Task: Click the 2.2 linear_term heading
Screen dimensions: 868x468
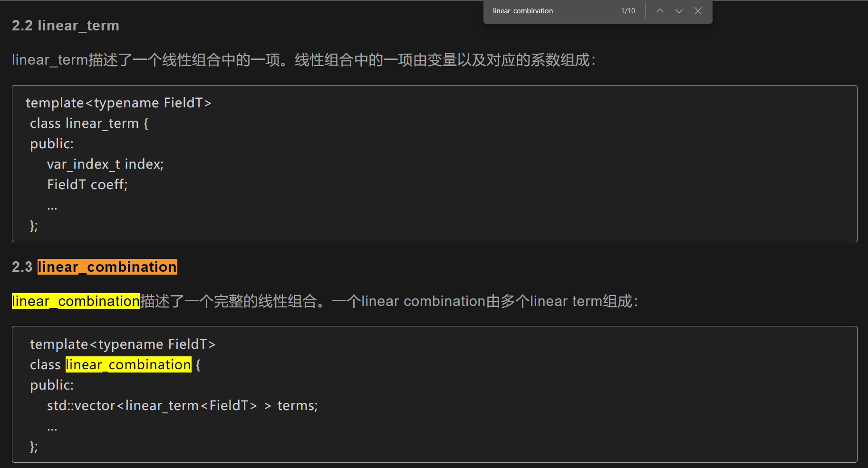Action: (66, 26)
